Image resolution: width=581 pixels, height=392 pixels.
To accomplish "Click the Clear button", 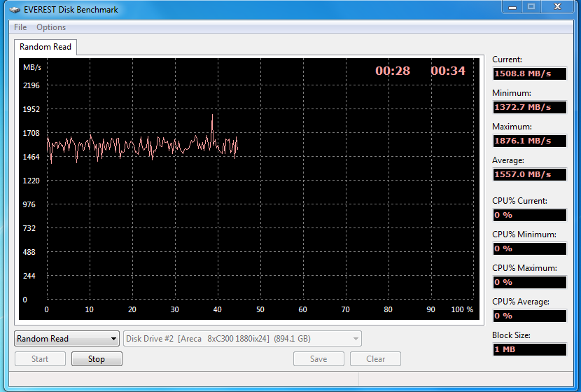I will (375, 359).
